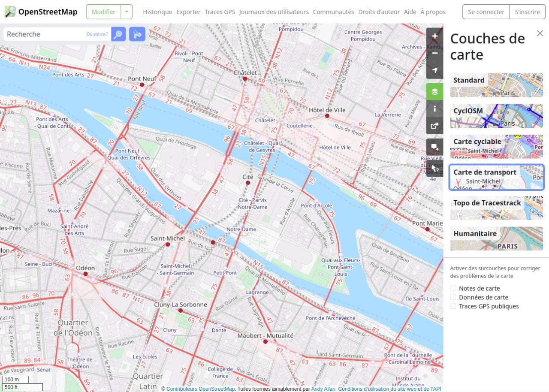Screen dimensions: 549x392
Task: Open the Andy Allan attribution link
Action: point(323,389)
